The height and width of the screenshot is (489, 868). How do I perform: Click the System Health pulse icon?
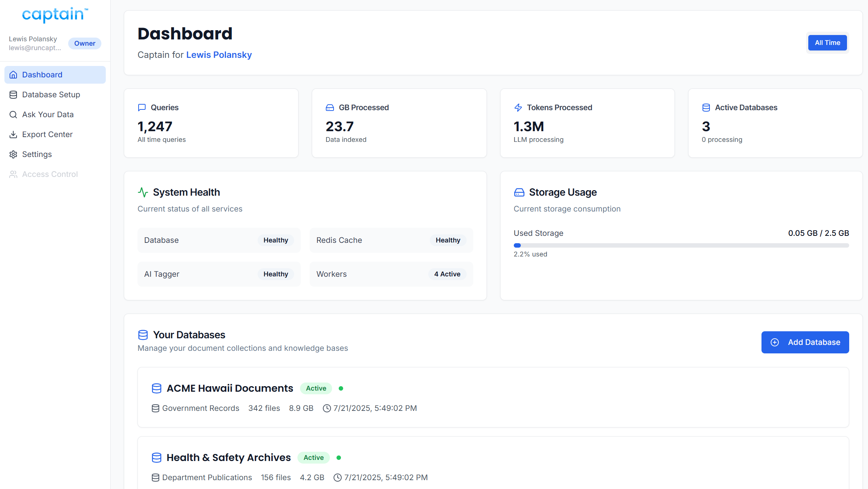click(x=143, y=192)
